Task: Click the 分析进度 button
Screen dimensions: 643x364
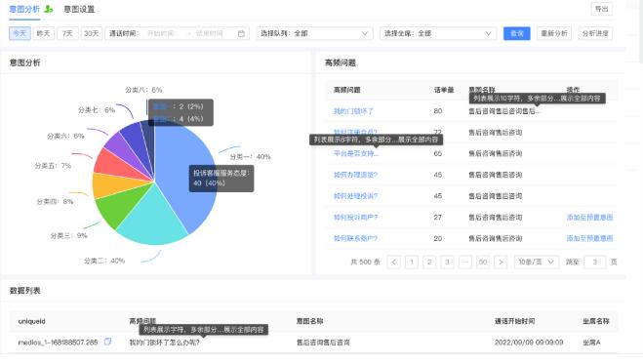Action: pyautogui.click(x=595, y=33)
